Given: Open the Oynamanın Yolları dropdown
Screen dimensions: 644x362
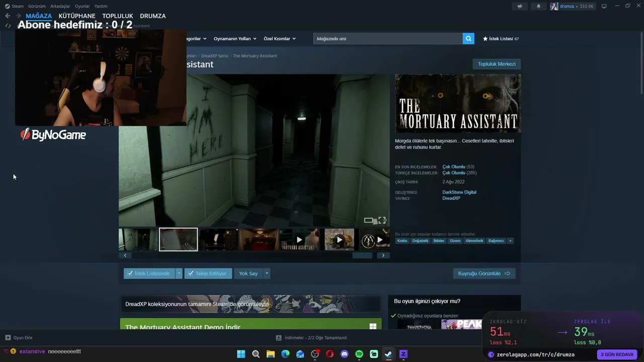Looking at the screenshot, I should click(235, 39).
